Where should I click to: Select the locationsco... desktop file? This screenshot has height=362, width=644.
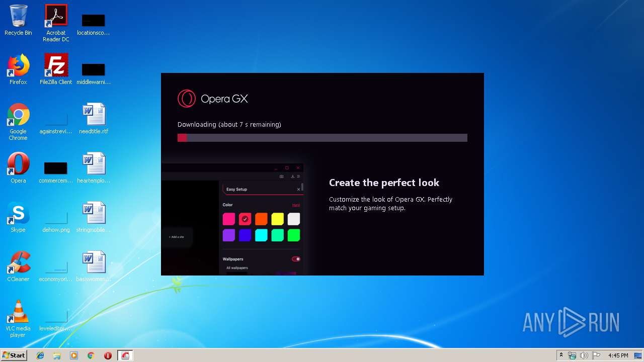94,23
